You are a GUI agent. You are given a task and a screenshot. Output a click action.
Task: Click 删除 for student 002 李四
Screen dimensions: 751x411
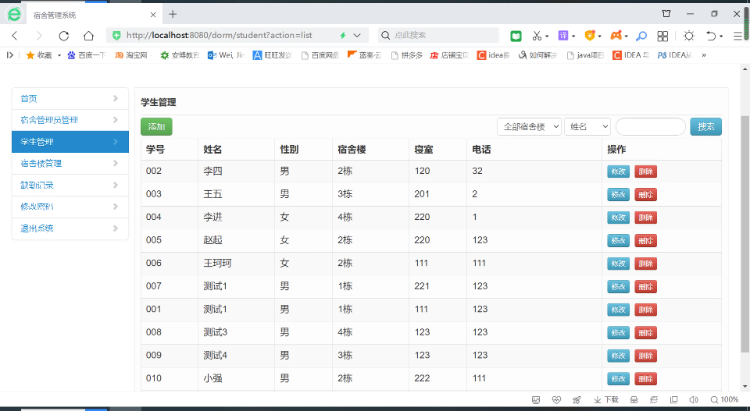[x=646, y=171]
